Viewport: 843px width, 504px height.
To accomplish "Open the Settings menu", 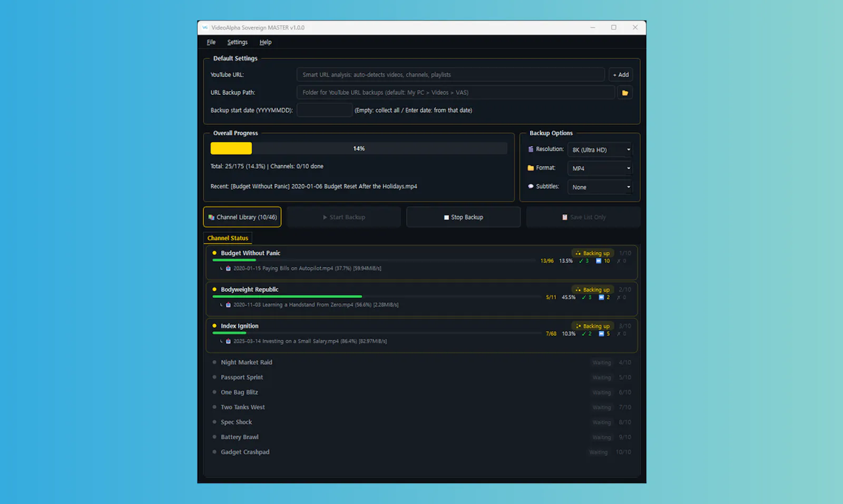I will click(237, 42).
